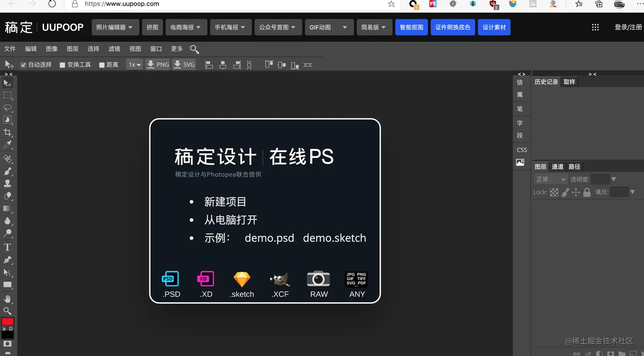The image size is (644, 356).
Task: Select the Eraser tool
Action: coord(7,196)
